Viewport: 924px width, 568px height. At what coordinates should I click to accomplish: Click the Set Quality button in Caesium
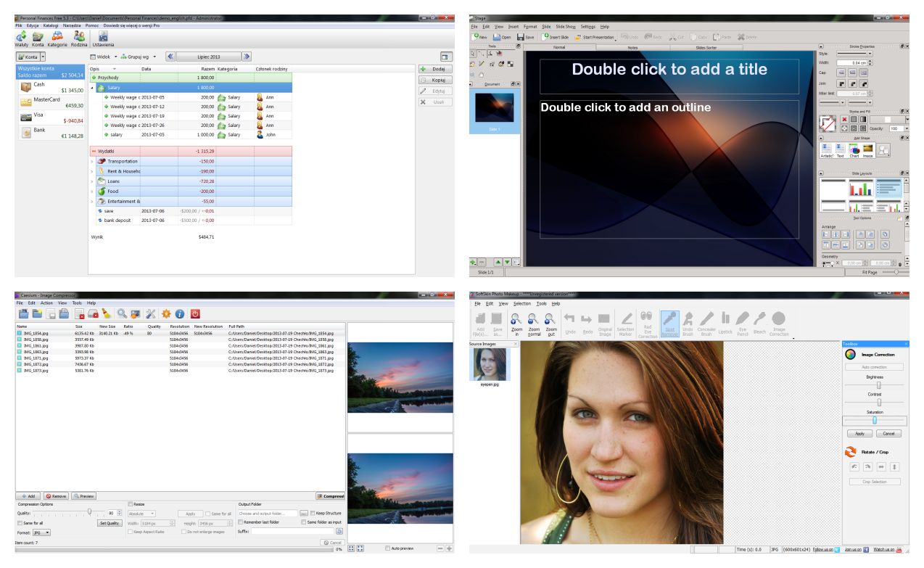point(110,522)
